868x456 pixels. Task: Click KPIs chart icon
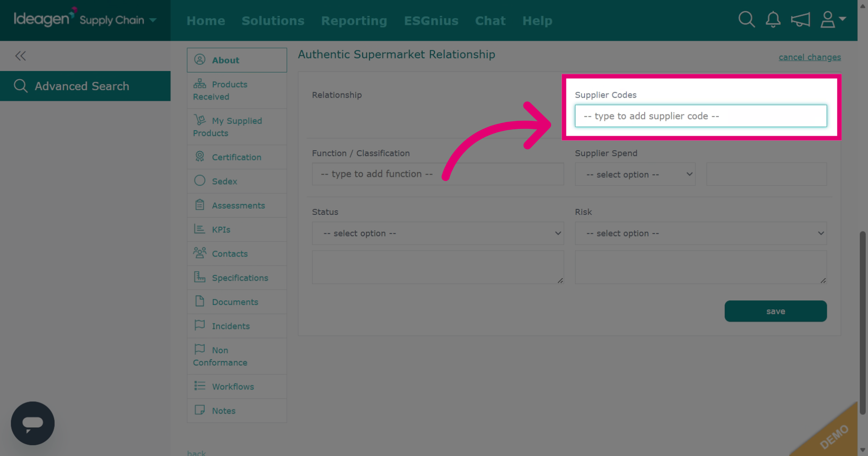coord(199,228)
